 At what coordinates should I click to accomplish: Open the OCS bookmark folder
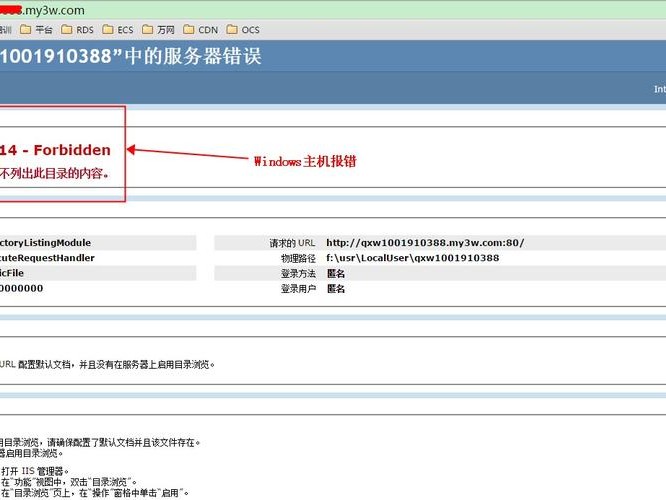[243, 30]
